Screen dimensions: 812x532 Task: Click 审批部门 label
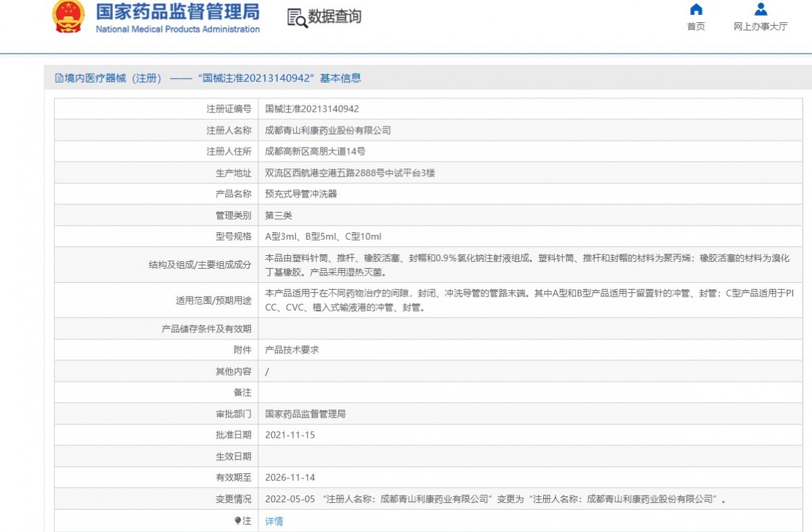(x=233, y=414)
